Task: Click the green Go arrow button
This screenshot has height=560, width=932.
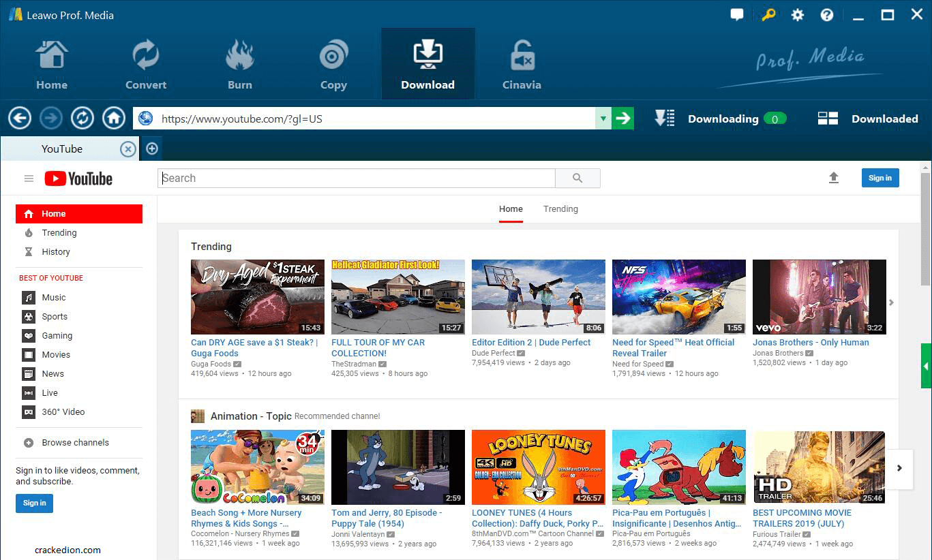Action: click(622, 119)
